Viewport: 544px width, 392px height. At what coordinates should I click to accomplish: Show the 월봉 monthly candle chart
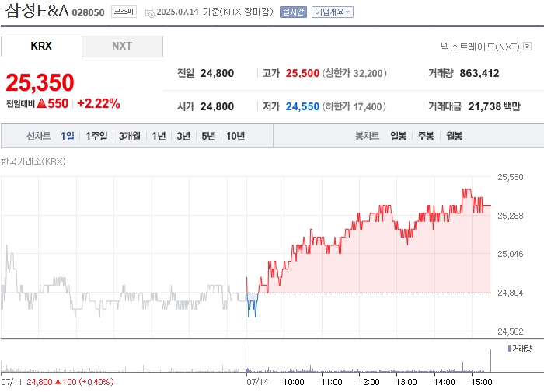tap(454, 136)
